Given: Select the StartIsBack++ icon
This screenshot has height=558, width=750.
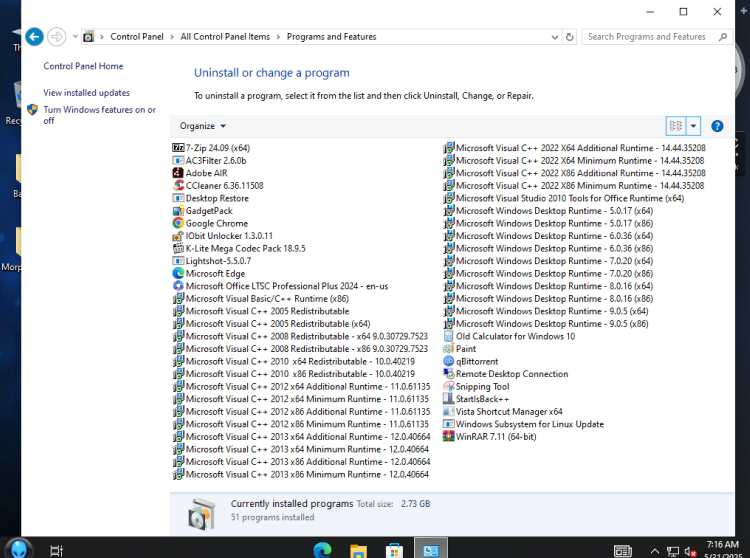Looking at the screenshot, I should (x=448, y=399).
